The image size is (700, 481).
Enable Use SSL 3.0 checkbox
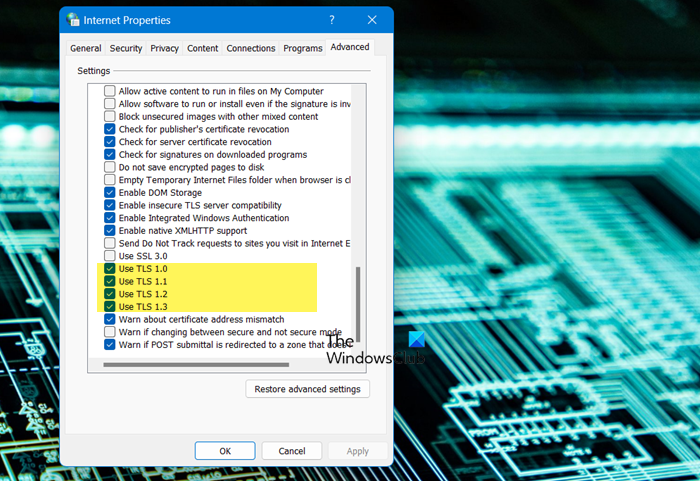109,256
